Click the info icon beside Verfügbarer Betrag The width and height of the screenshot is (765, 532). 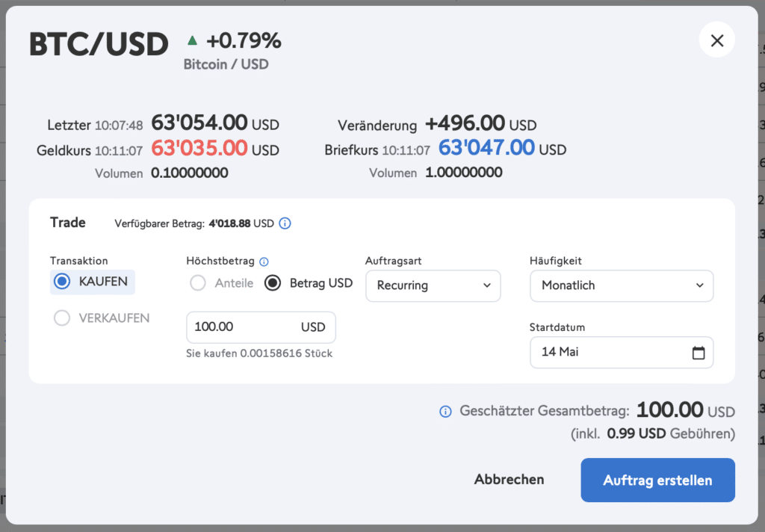tap(284, 223)
